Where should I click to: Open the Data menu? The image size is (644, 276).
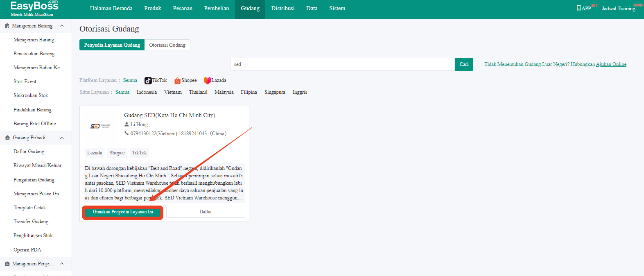point(312,9)
